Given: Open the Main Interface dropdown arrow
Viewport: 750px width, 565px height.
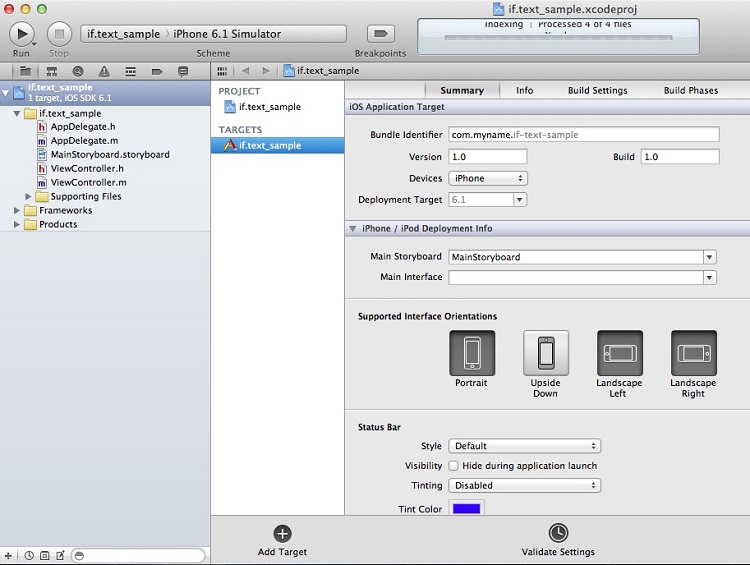Looking at the screenshot, I should click(709, 277).
